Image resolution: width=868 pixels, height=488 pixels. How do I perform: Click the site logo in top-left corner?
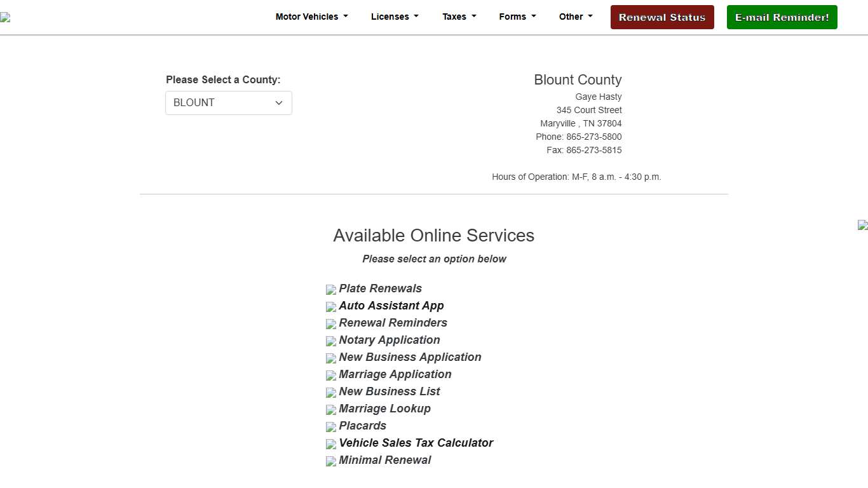(x=5, y=18)
